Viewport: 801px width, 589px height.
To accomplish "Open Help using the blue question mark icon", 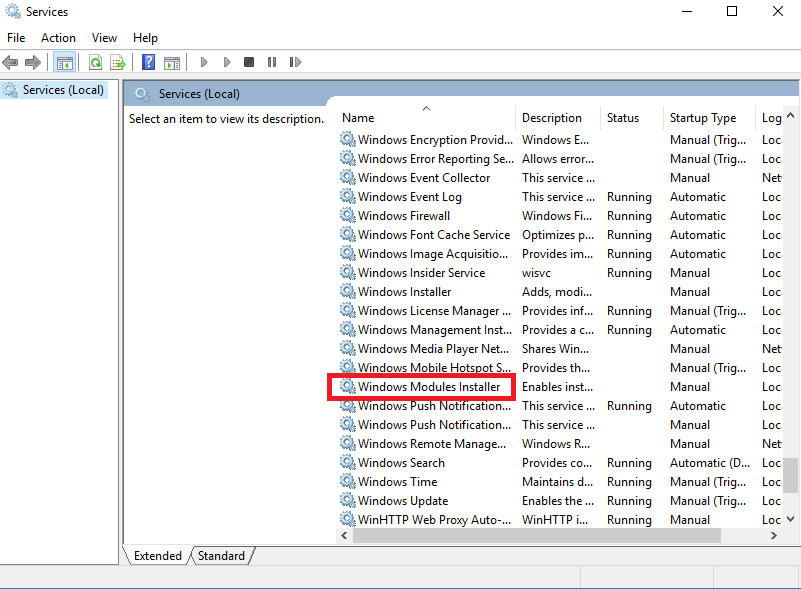I will point(148,63).
